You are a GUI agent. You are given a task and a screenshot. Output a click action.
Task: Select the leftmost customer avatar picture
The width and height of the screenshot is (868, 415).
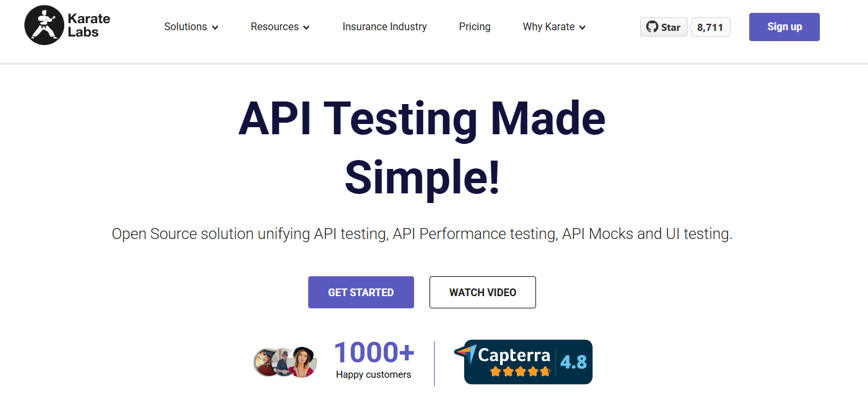[x=266, y=362]
